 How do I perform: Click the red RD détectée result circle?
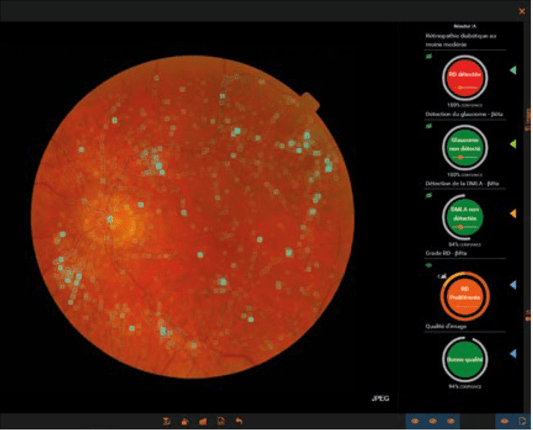(465, 78)
